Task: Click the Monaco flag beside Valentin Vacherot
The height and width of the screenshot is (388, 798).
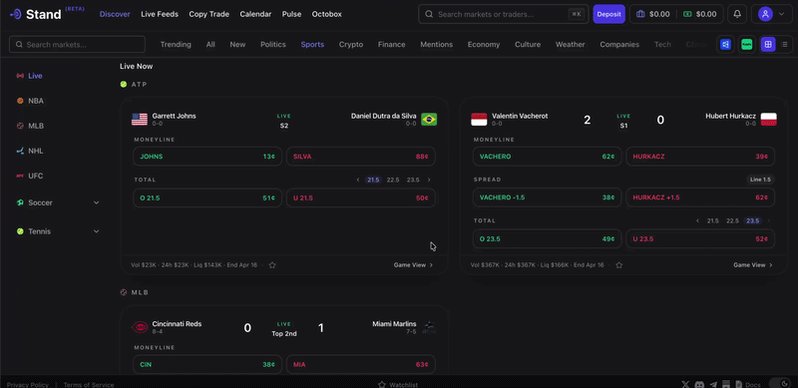Action: (x=479, y=119)
